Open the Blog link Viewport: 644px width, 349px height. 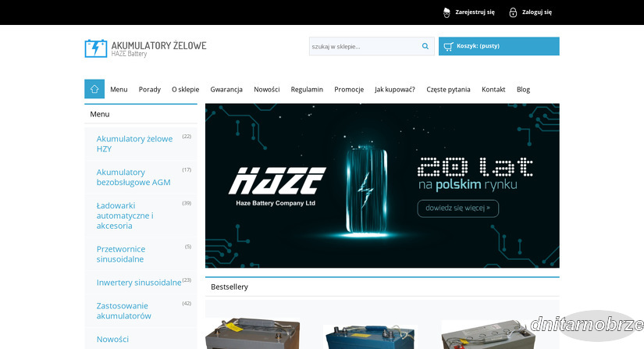[x=523, y=89]
